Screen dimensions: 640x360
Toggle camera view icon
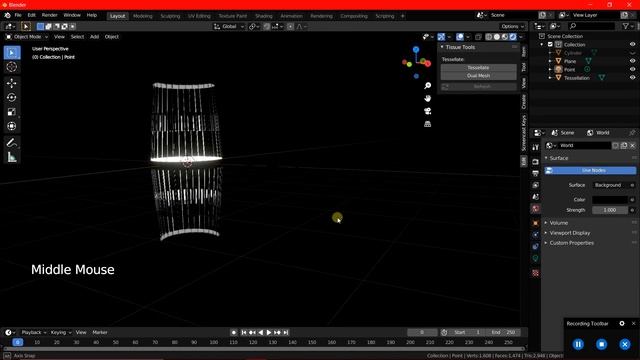427,111
